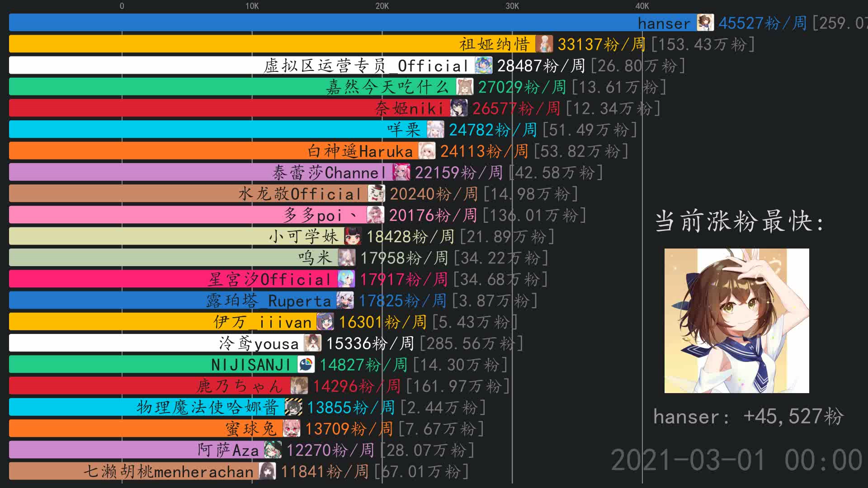Click the 伊万_iiivan name label
Screen dimensions: 868x488
(x=263, y=322)
